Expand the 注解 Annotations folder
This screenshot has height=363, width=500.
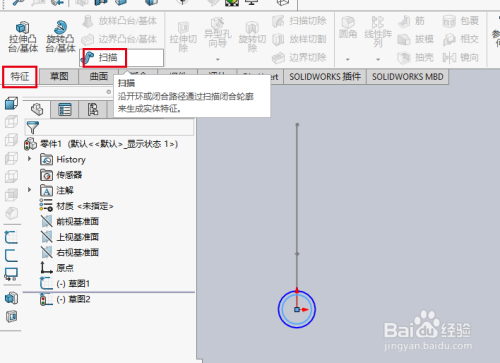point(30,190)
